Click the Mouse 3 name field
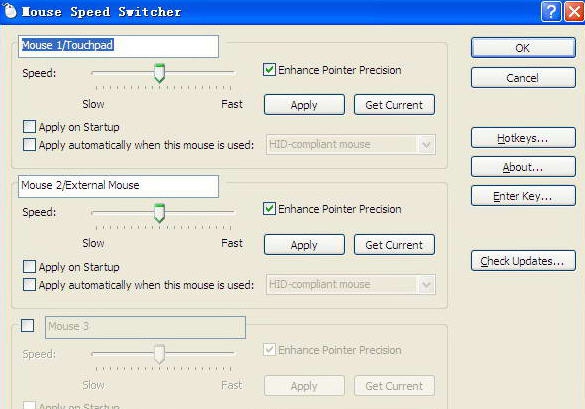Viewport: 585px width, 409px height. click(146, 327)
